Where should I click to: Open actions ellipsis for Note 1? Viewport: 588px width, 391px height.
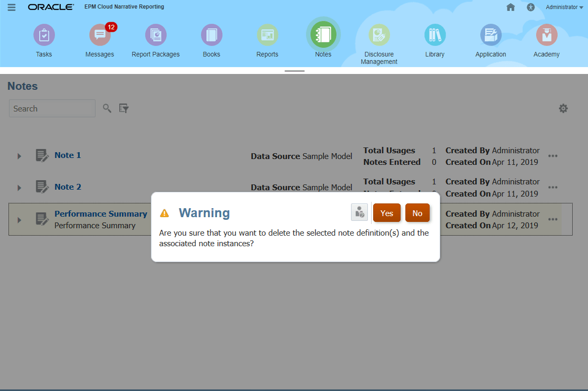click(x=553, y=156)
